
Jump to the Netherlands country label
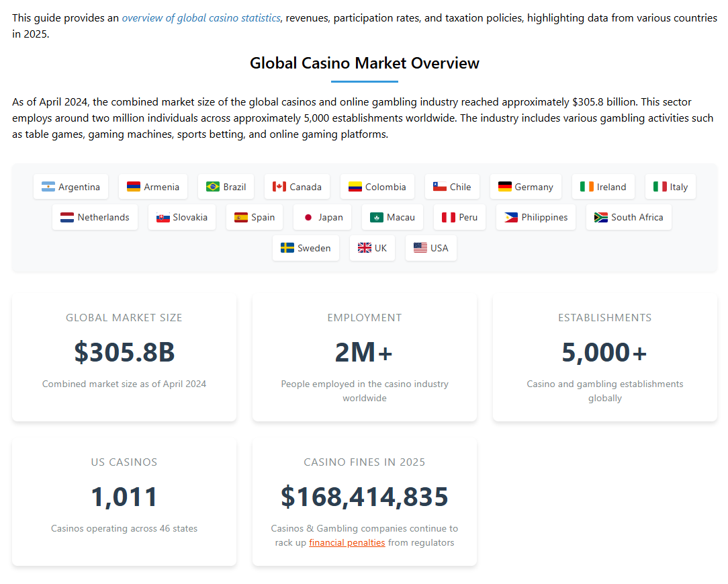pyautogui.click(x=103, y=218)
